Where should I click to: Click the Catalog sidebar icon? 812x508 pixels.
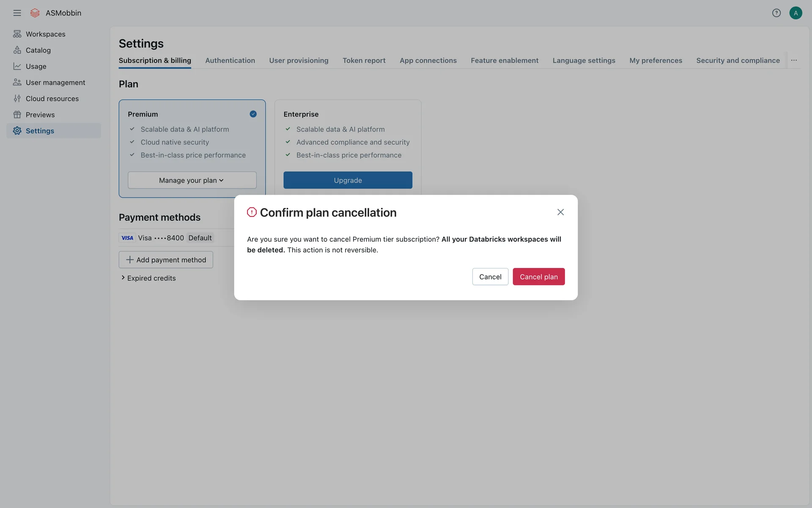pyautogui.click(x=17, y=50)
